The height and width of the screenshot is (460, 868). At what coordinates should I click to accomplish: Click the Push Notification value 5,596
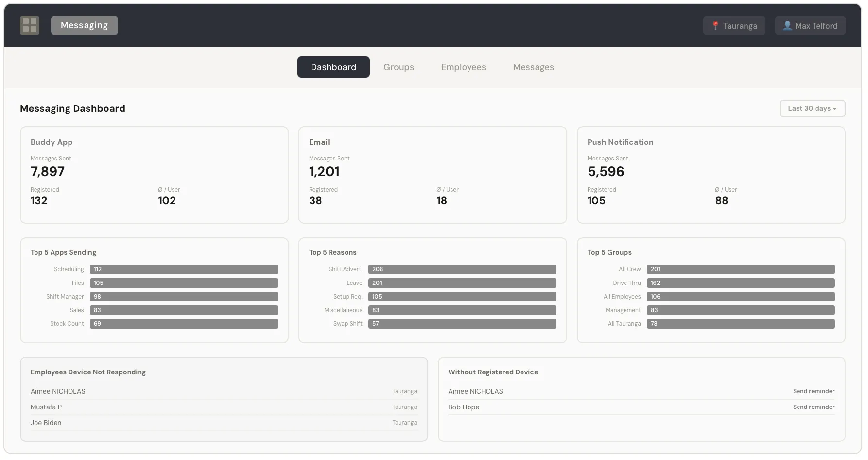606,172
